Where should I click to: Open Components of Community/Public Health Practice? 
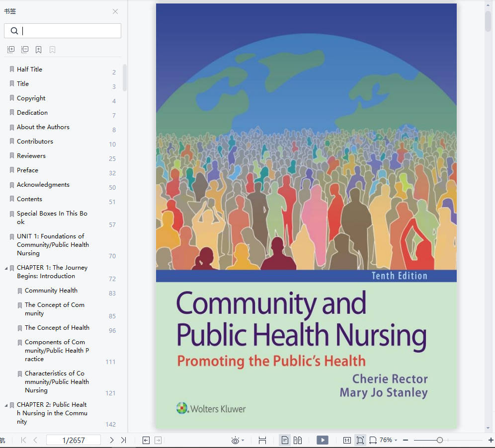(x=57, y=350)
